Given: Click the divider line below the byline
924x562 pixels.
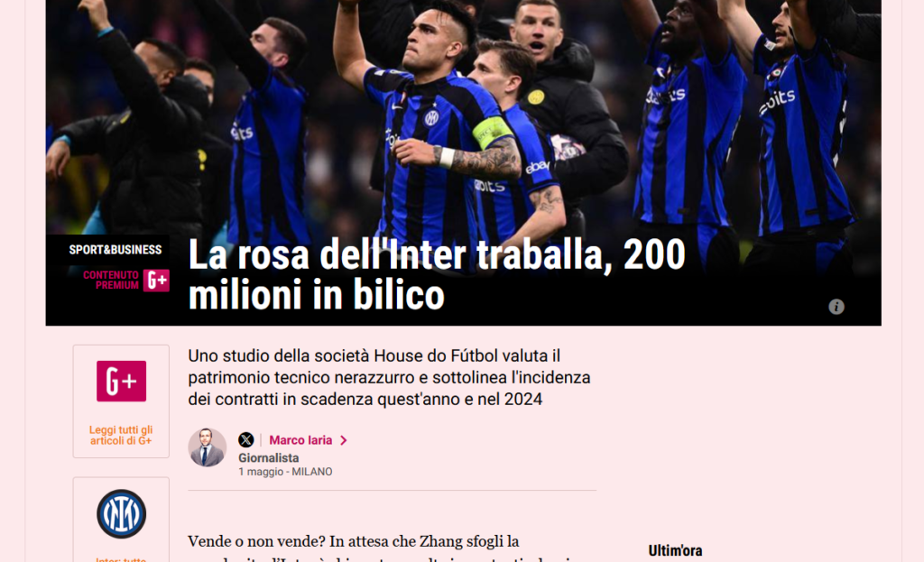Looking at the screenshot, I should (x=392, y=490).
